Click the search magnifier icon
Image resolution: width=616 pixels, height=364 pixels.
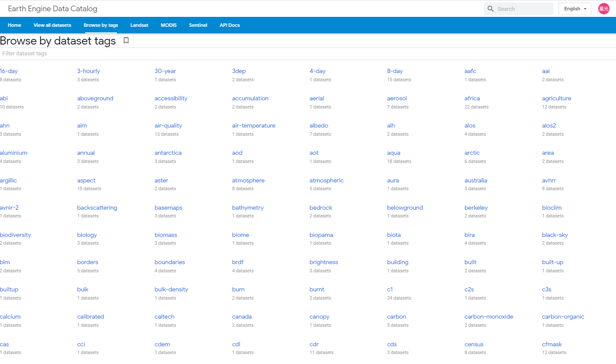491,9
